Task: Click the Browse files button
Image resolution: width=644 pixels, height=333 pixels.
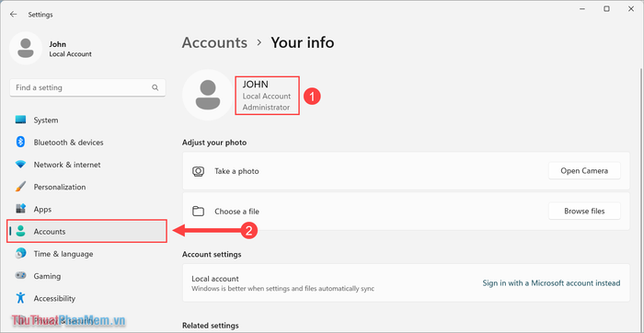Action: [x=584, y=211]
